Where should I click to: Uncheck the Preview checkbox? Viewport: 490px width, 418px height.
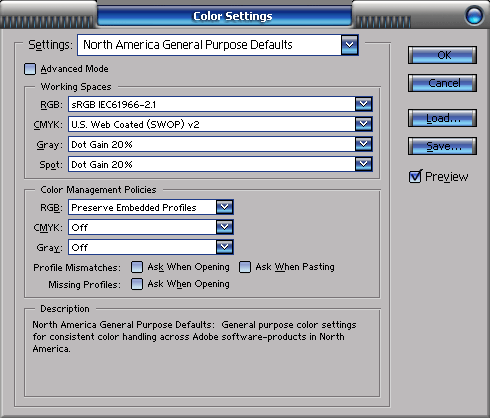[415, 176]
